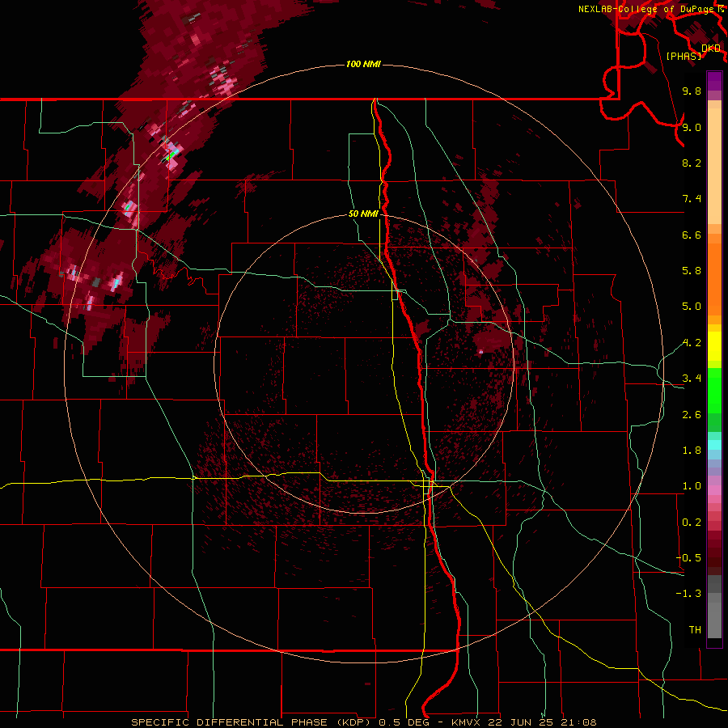
Task: Click the isolated pink echo pixel east of the radar
Action: pos(481,352)
